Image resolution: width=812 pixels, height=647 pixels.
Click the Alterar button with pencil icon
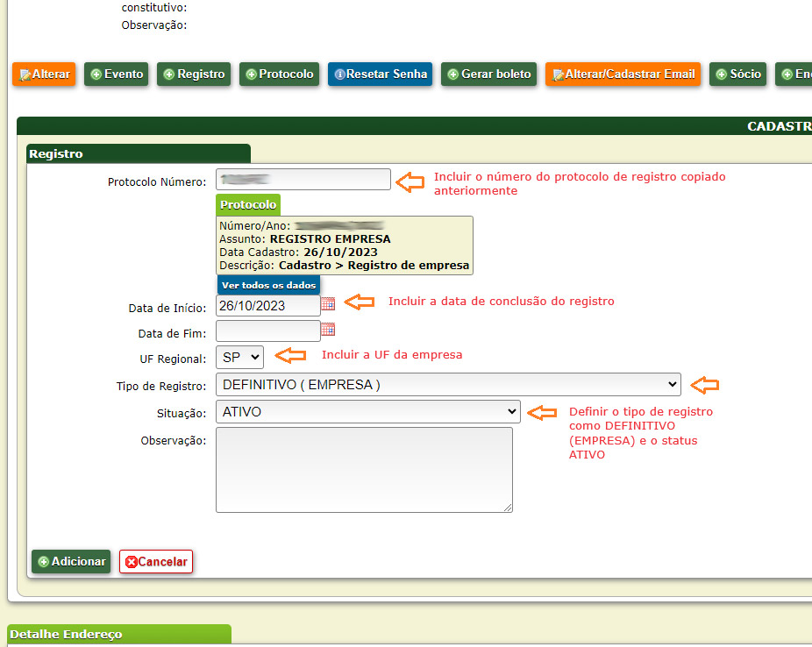point(45,75)
